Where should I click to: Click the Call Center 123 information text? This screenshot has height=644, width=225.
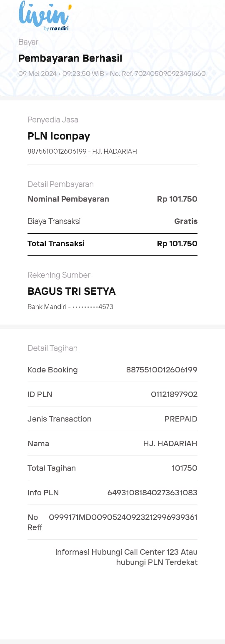(126, 557)
